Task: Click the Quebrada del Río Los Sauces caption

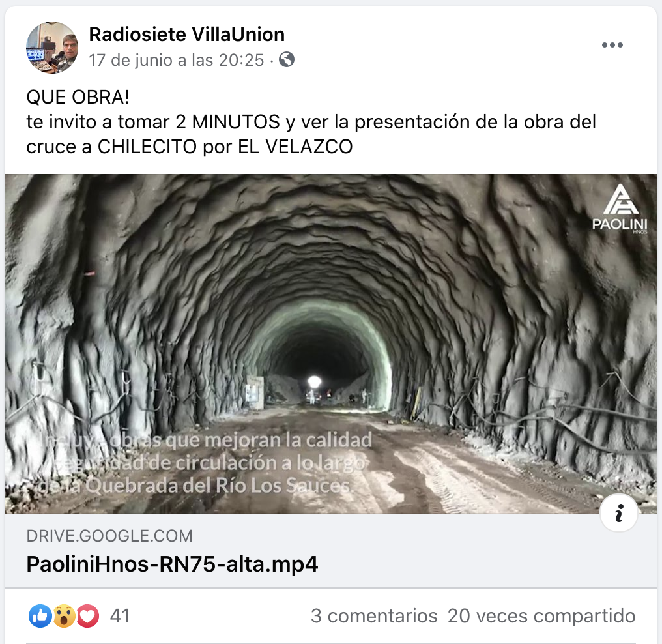Action: (x=195, y=485)
